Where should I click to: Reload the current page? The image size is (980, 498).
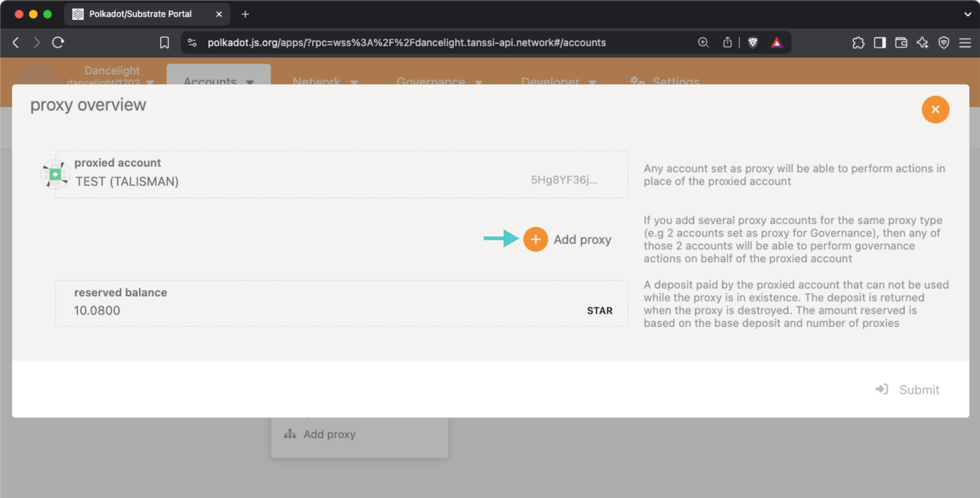[x=58, y=42]
